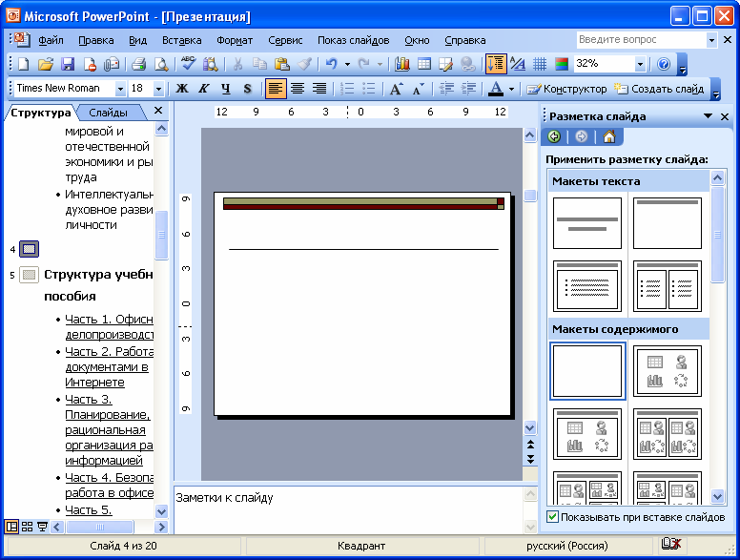
Task: Go to next slide double arrow
Action: click(x=530, y=459)
